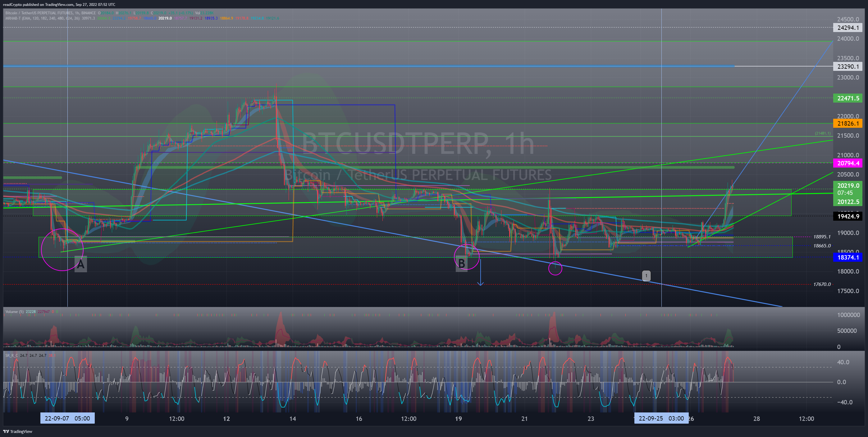Click the 07:45 bar countdown timer
868x437 pixels.
(x=845, y=193)
